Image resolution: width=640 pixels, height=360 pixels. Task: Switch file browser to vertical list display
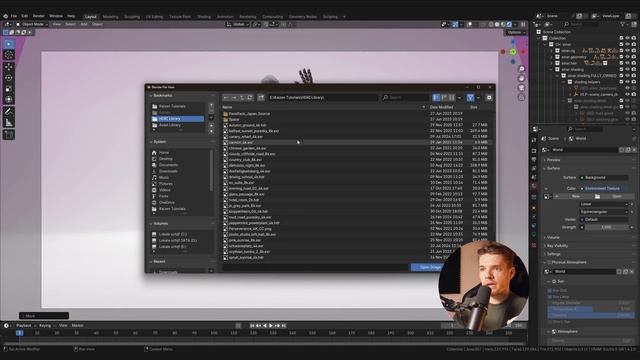(x=436, y=98)
